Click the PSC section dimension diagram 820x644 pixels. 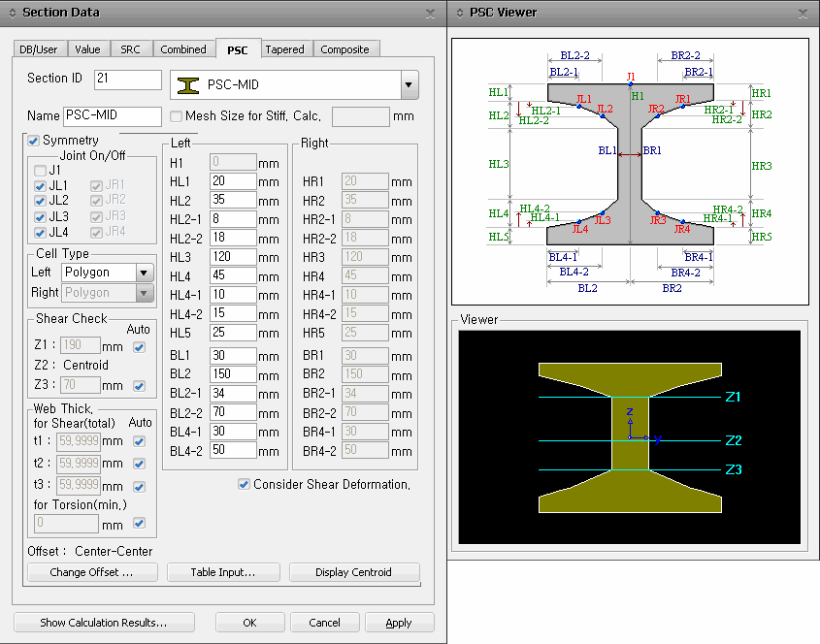point(630,172)
